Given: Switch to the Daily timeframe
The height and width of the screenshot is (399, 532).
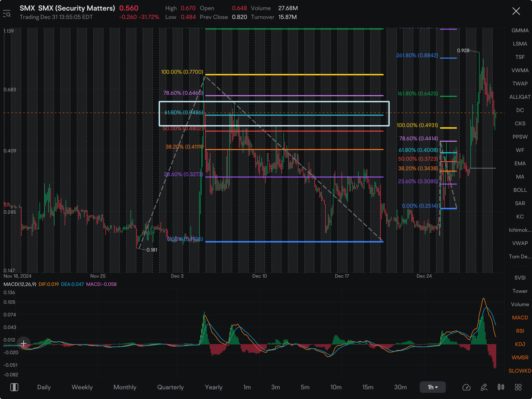Looking at the screenshot, I should (44, 387).
